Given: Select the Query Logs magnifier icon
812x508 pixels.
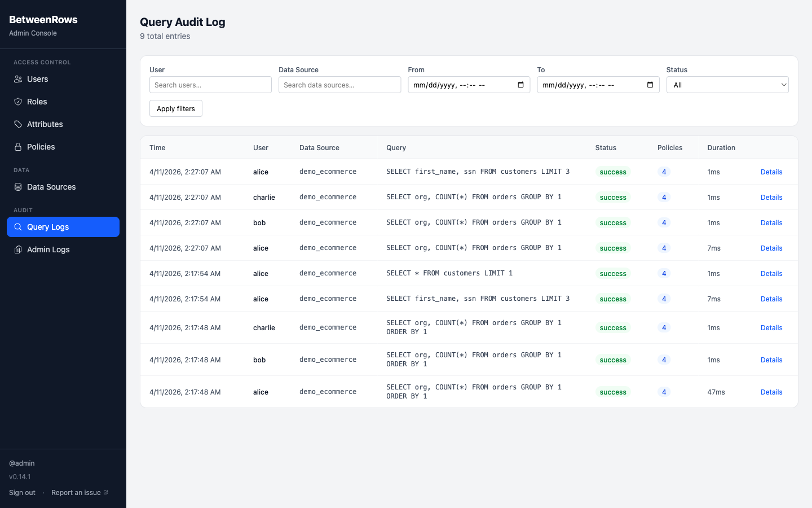Looking at the screenshot, I should (18, 227).
